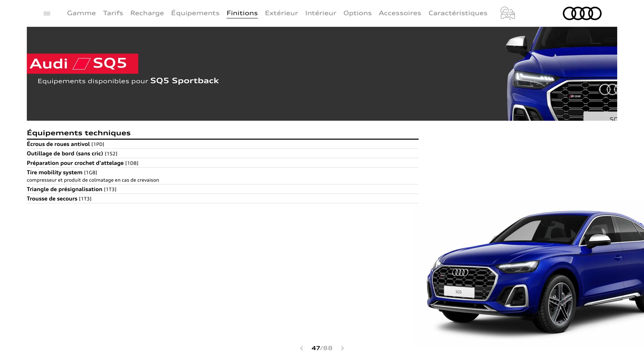
Task: Select row Écrous de roues antivol
Action: tap(223, 144)
